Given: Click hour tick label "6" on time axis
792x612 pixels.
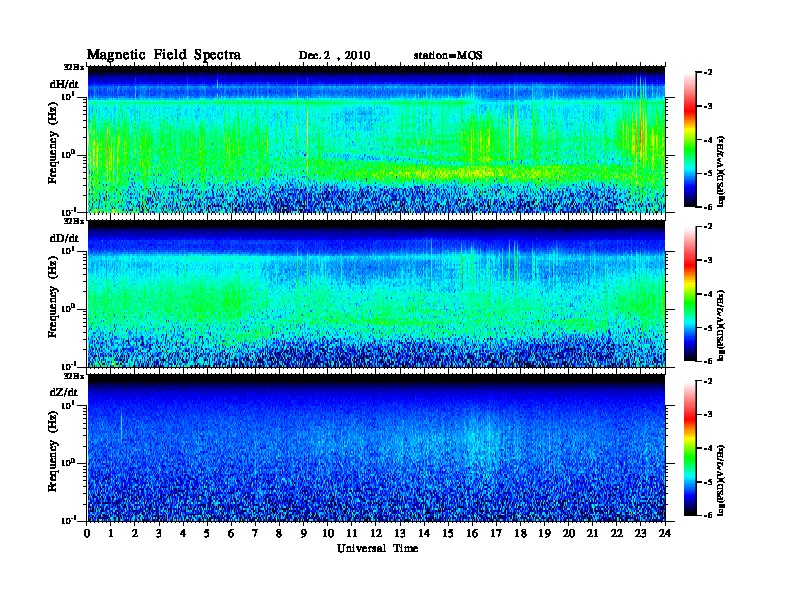Looking at the screenshot, I should pos(231,534).
